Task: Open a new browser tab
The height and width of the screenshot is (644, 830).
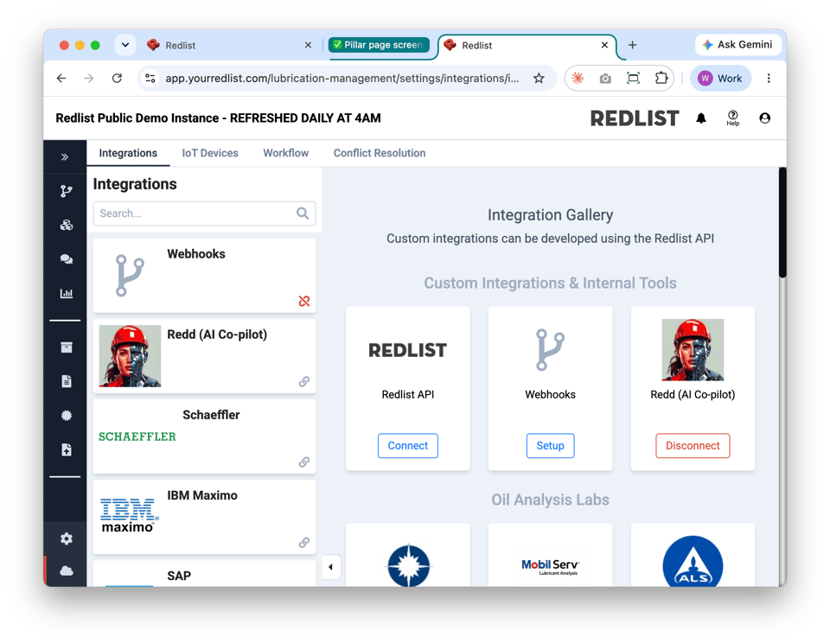Action: click(x=632, y=45)
